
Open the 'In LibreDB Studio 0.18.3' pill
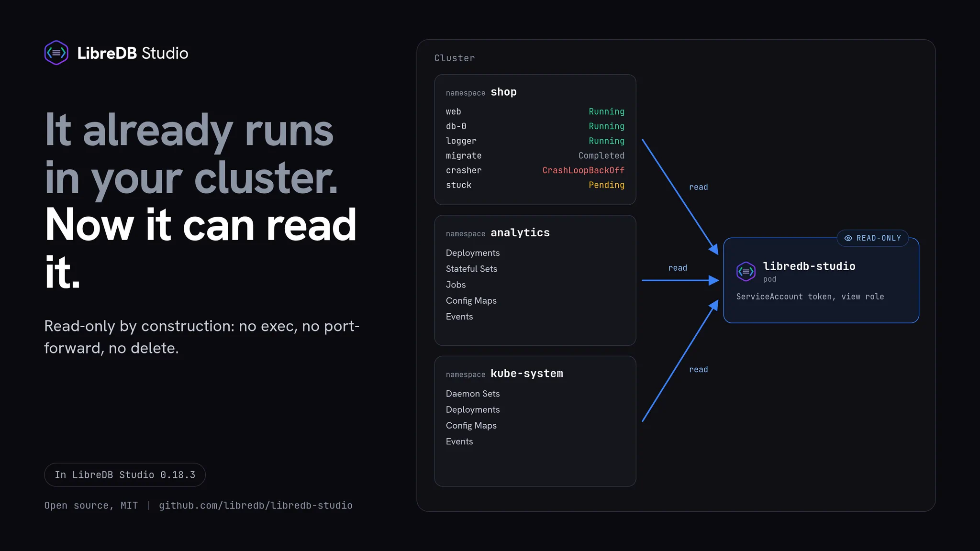[x=125, y=475]
